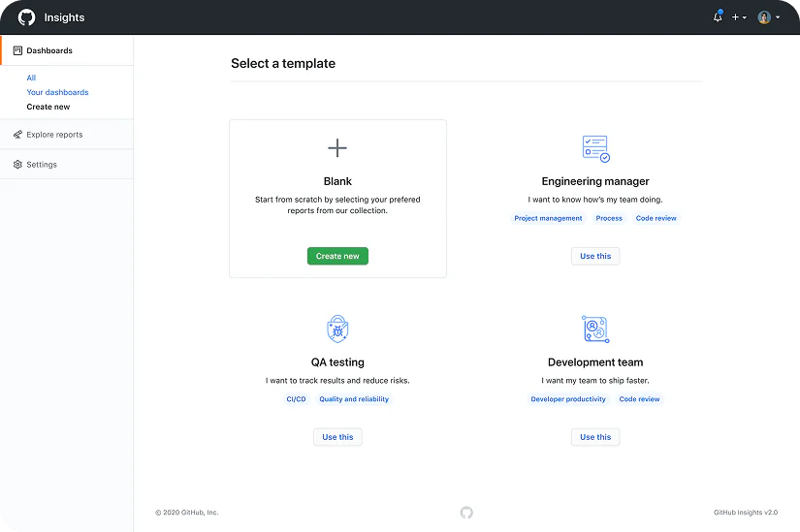Screen dimensions: 800x532
Task: Open Your dashboards link
Action: tap(57, 92)
